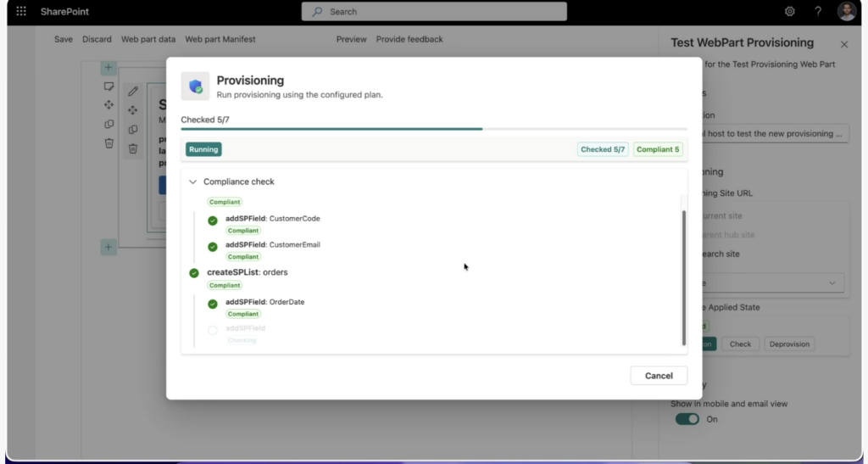The width and height of the screenshot is (868, 464).
Task: Click the Provisioning dialog title
Action: tap(250, 81)
